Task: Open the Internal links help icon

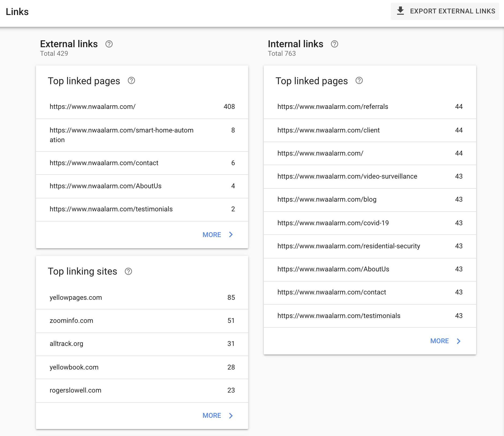Action: [334, 44]
